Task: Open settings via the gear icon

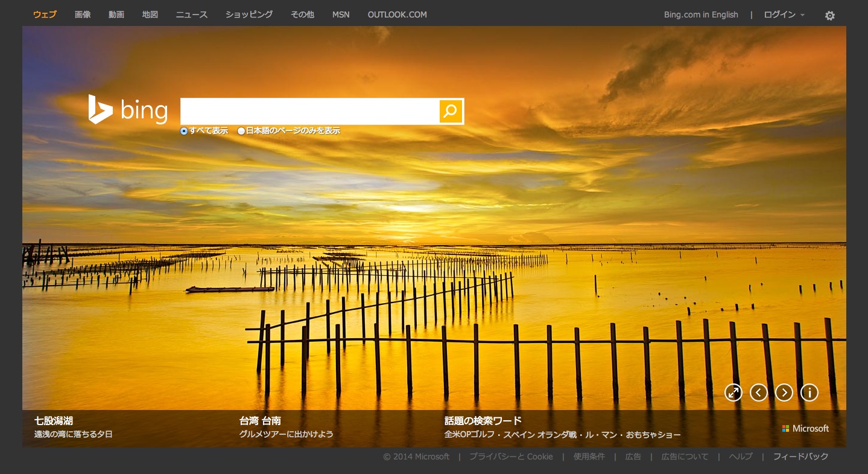Action: click(830, 16)
